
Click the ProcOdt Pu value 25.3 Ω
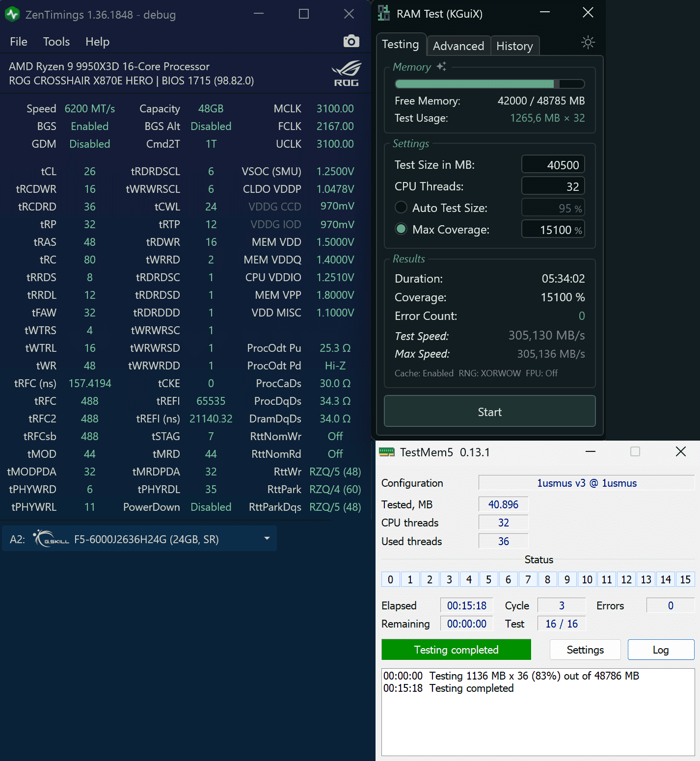[335, 348]
